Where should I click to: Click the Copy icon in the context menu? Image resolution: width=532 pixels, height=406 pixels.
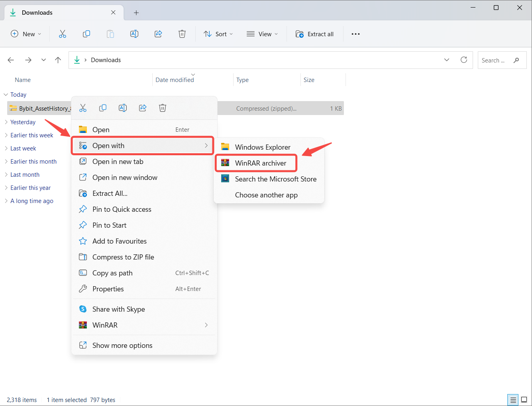point(103,108)
